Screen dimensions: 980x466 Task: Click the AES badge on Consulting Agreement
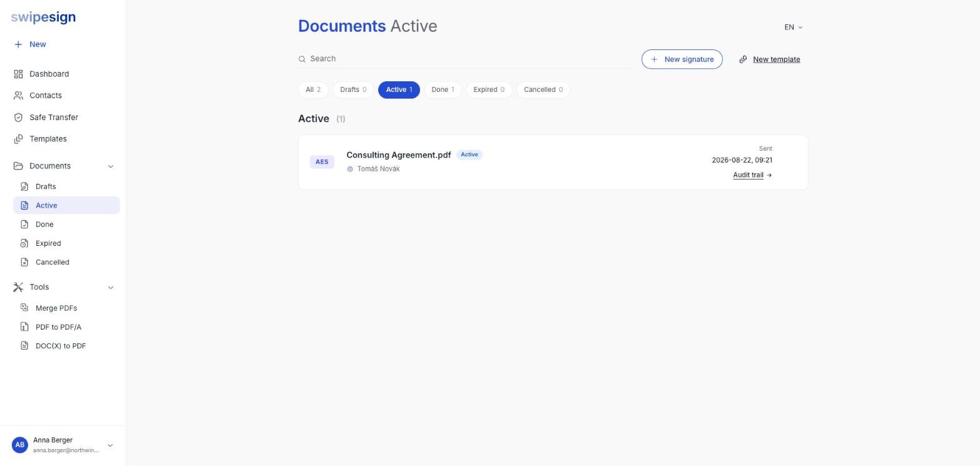(x=322, y=162)
